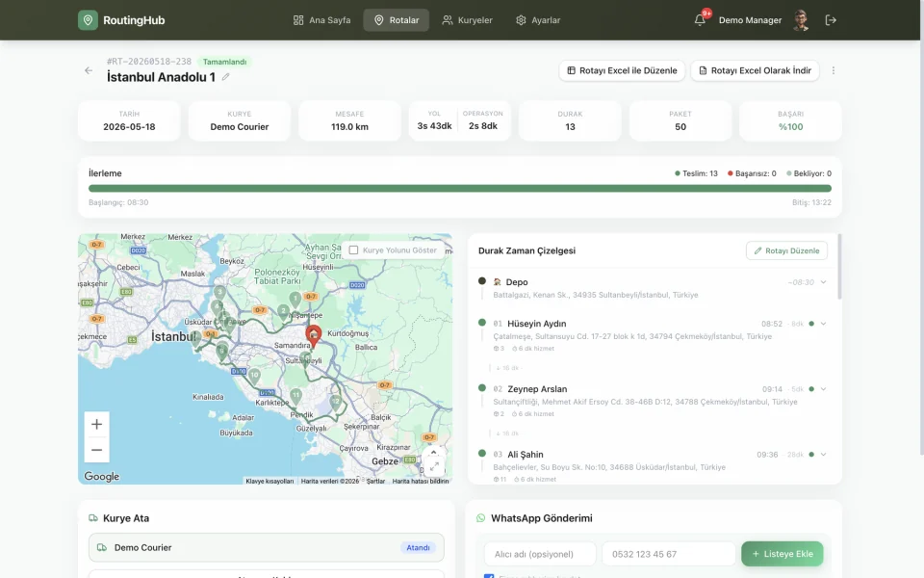Focus Alıcı adı input field
924x578 pixels.
click(540, 554)
